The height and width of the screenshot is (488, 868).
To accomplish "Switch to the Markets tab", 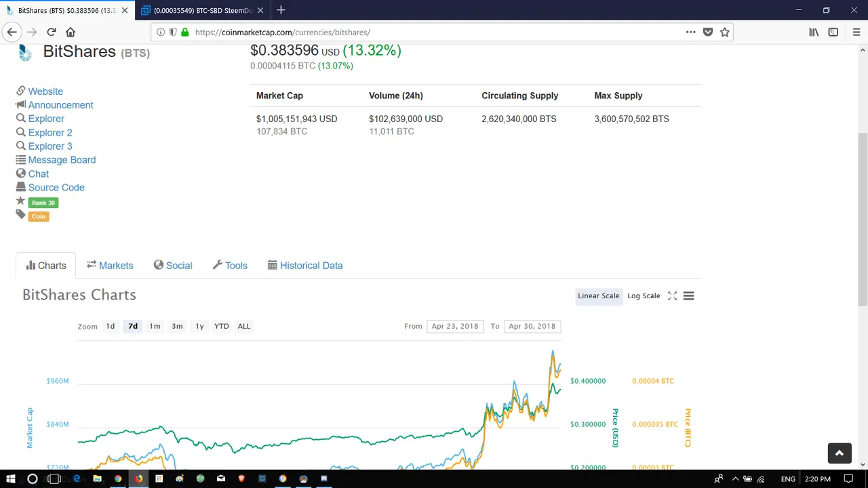I will [x=110, y=266].
